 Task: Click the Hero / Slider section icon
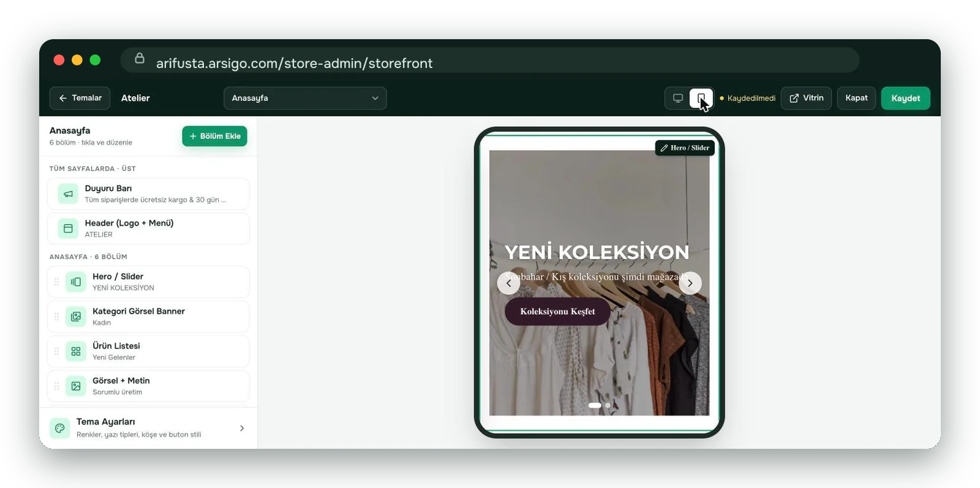76,282
